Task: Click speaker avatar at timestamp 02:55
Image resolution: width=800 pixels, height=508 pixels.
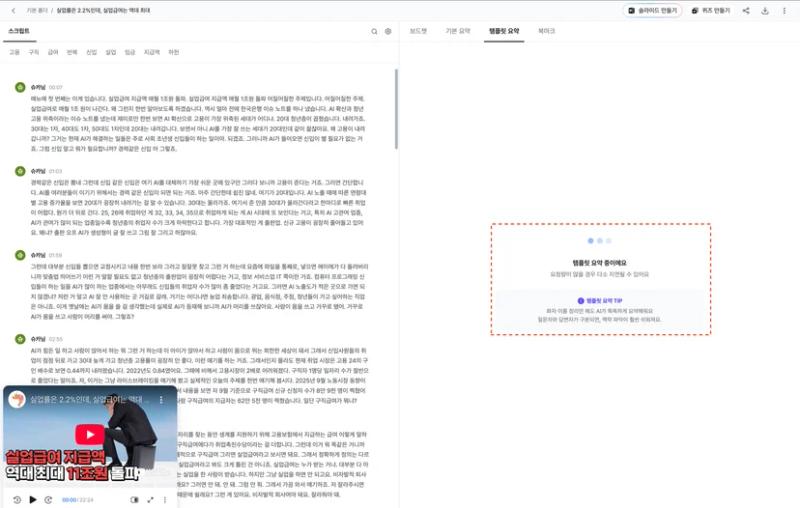Action: tap(20, 339)
